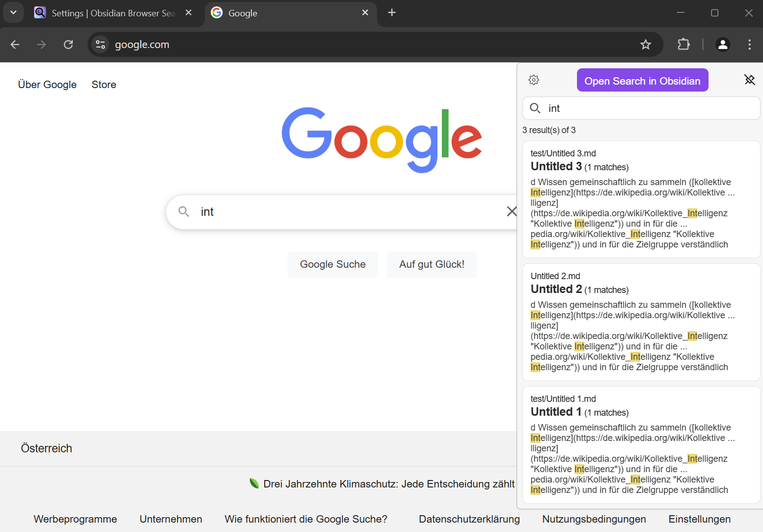Click the Untitled 2.md file path
Screen dimensions: 763x532
coord(555,276)
